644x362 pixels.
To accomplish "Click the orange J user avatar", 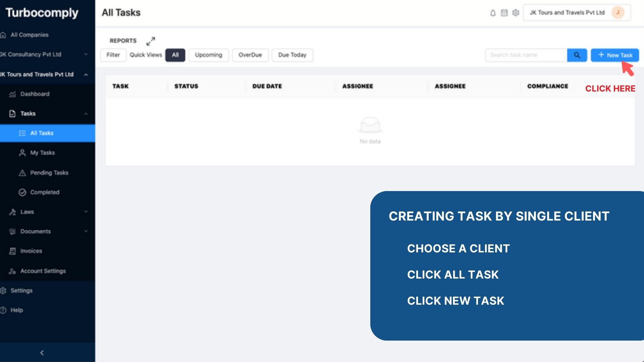I will (x=618, y=13).
